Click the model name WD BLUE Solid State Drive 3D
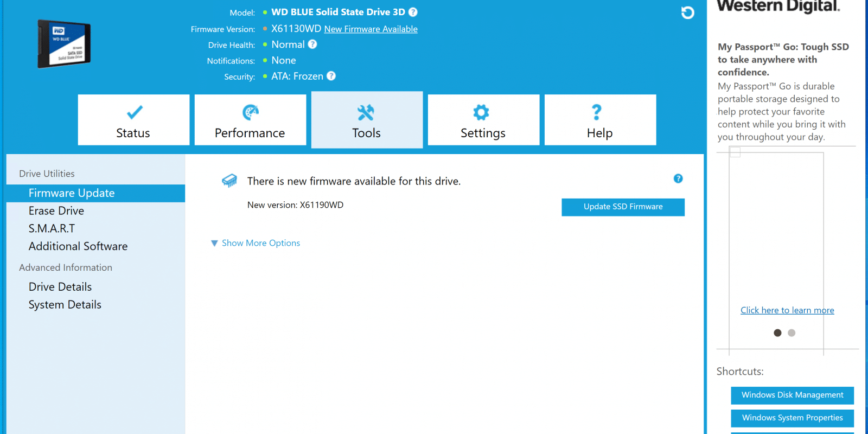Screen dimensions: 868x434 pos(338,12)
